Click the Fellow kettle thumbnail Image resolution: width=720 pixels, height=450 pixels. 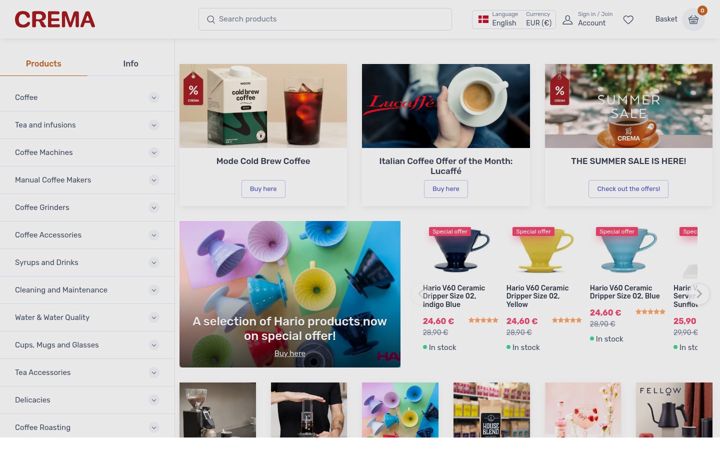point(674,410)
